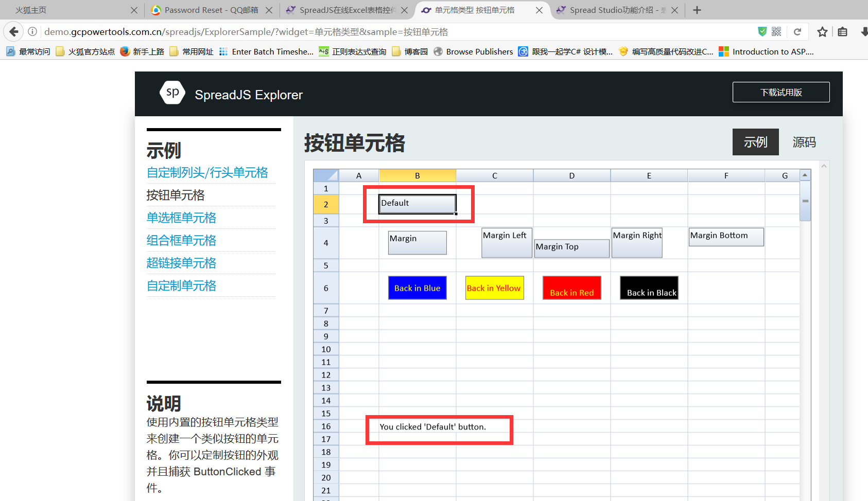Click the Margin Left button cell
Viewport: 868px width, 501px height.
(507, 243)
